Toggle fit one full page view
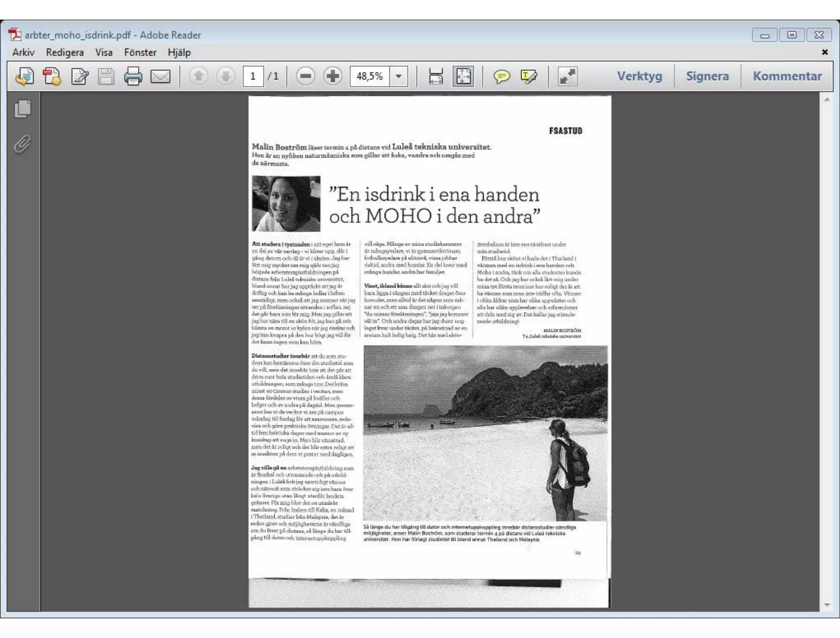 click(x=463, y=77)
